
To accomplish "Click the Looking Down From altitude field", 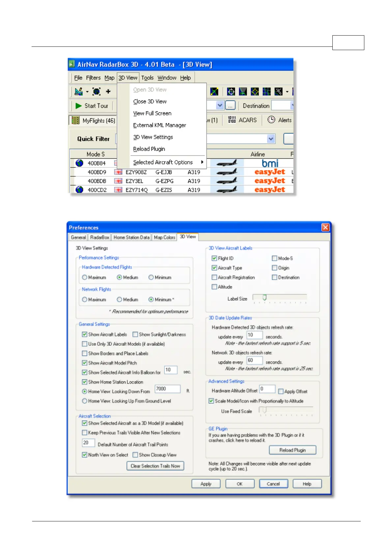I will [167, 389].
